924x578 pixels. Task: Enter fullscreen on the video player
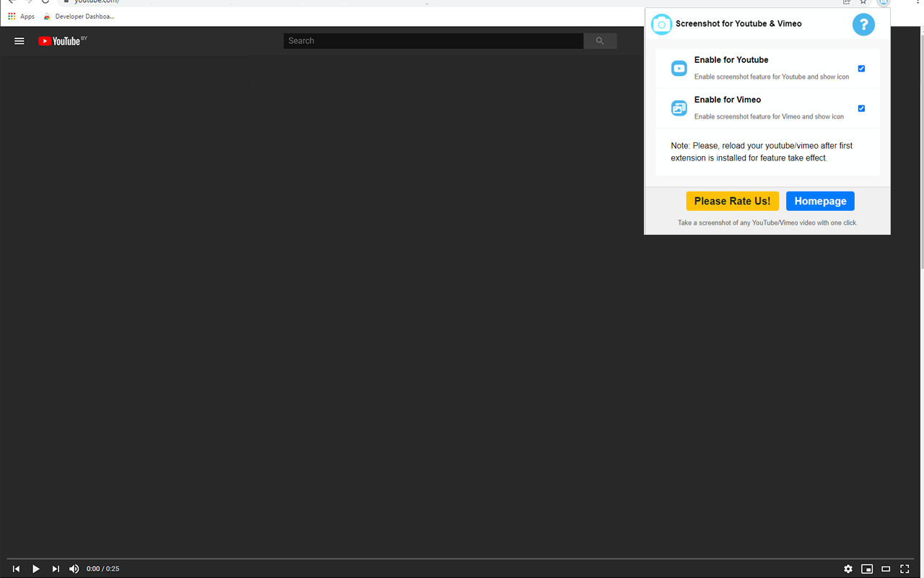click(905, 569)
